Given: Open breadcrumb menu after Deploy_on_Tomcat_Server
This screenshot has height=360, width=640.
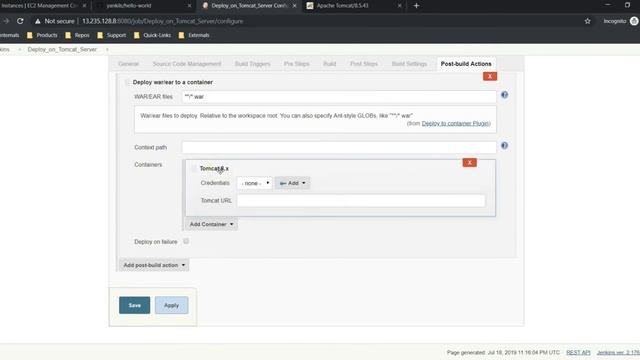Looking at the screenshot, I should [x=107, y=49].
